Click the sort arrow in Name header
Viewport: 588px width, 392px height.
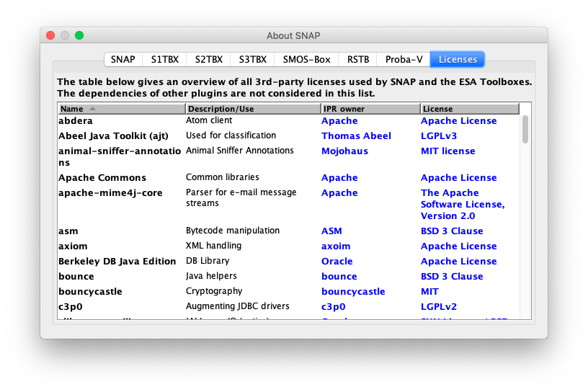point(92,109)
